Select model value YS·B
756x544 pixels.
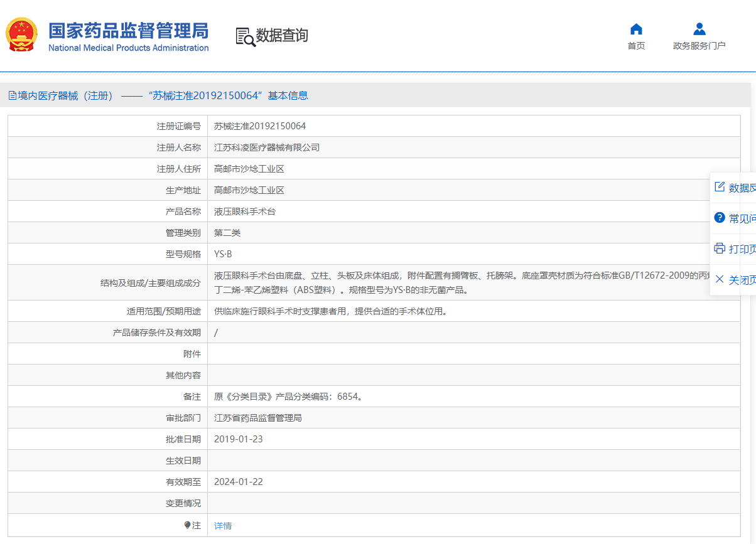pyautogui.click(x=223, y=254)
